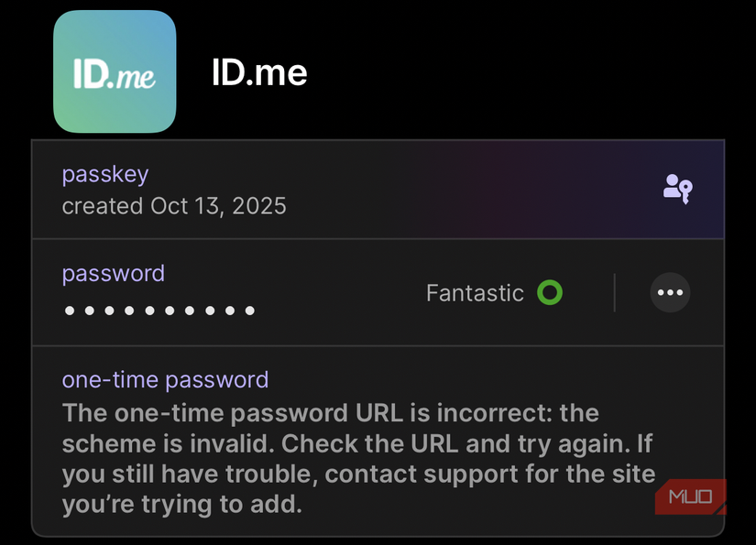Click the passkey person-with-key icon
756x545 pixels.
[x=677, y=189]
